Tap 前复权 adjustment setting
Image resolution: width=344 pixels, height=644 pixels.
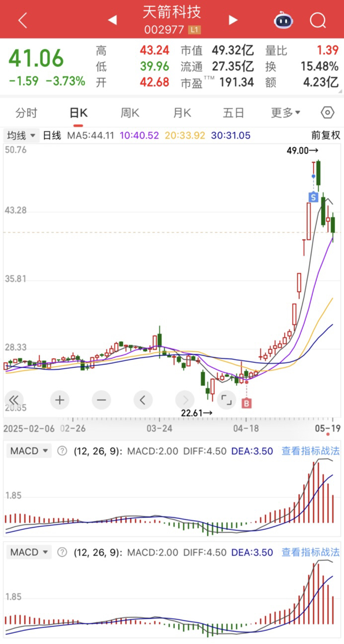[x=326, y=135]
